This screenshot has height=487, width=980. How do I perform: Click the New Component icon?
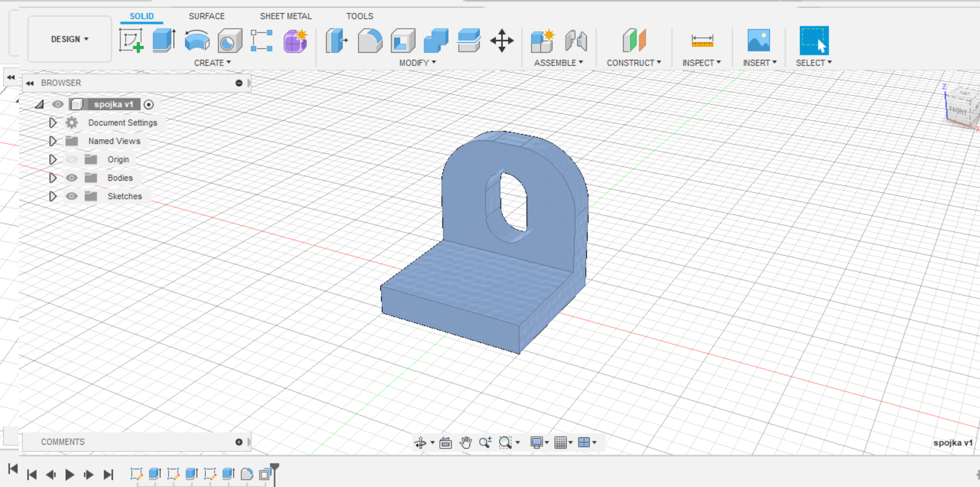[543, 41]
